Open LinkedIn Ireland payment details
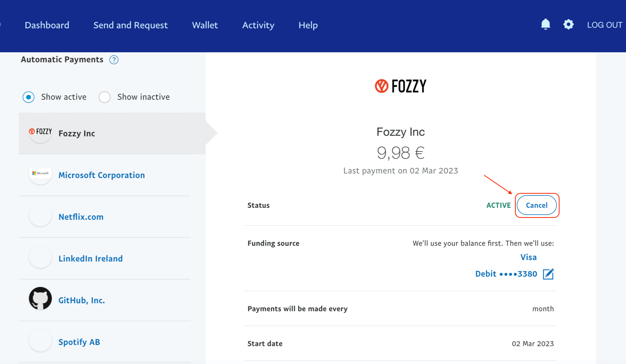 tap(90, 259)
